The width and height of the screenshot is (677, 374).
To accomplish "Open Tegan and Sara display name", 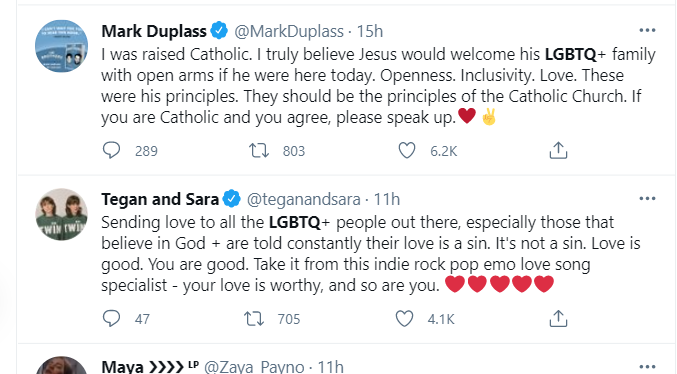I will (x=160, y=199).
